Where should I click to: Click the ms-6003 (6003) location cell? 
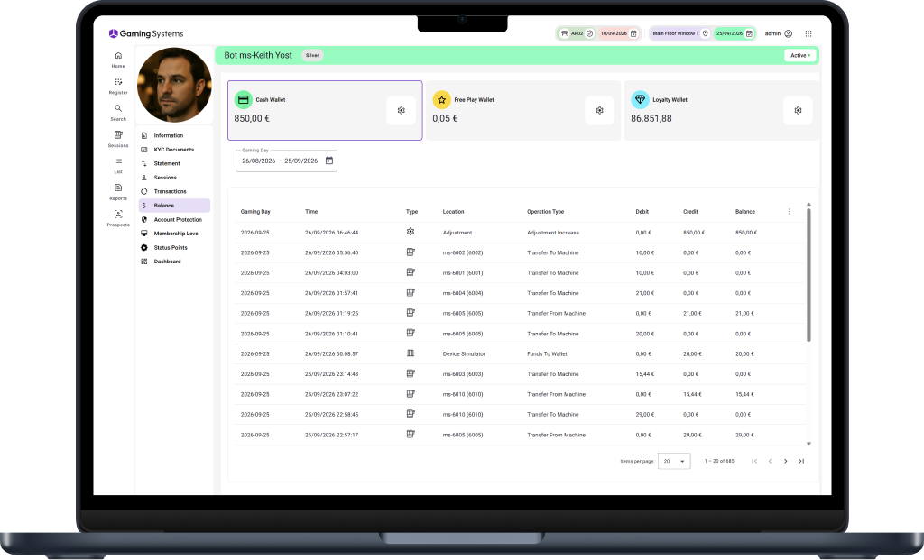click(463, 374)
